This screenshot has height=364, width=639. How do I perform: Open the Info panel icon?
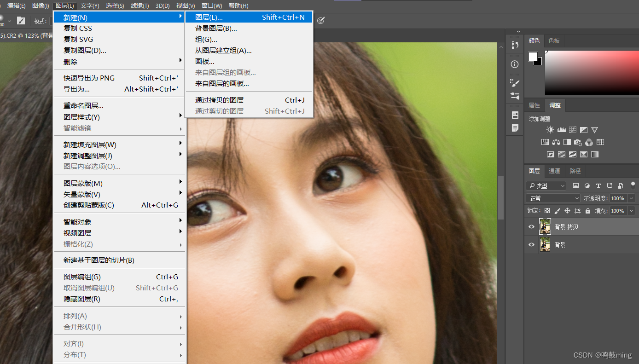(515, 64)
